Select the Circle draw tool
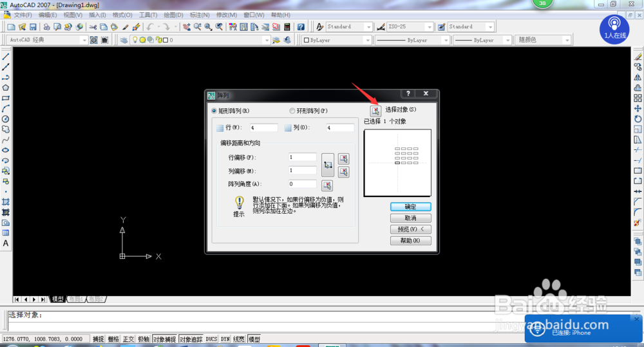Image resolution: width=644 pixels, height=347 pixels. pos(6,119)
